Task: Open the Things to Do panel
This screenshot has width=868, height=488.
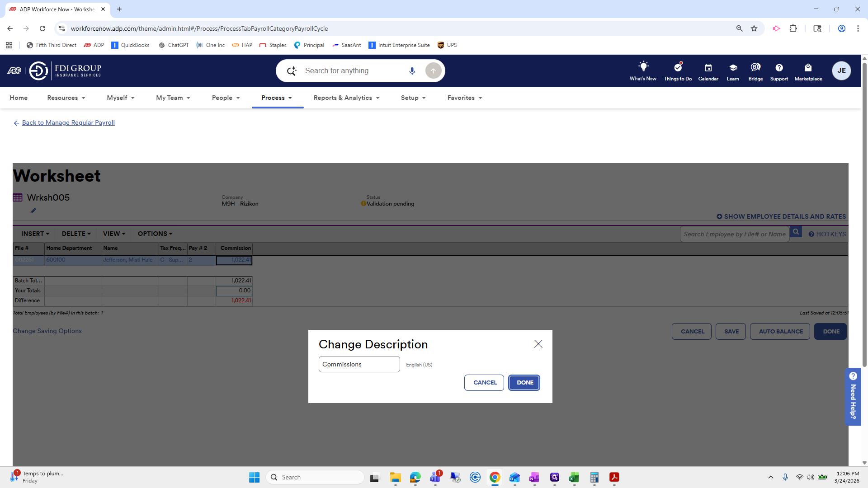Action: click(x=678, y=70)
